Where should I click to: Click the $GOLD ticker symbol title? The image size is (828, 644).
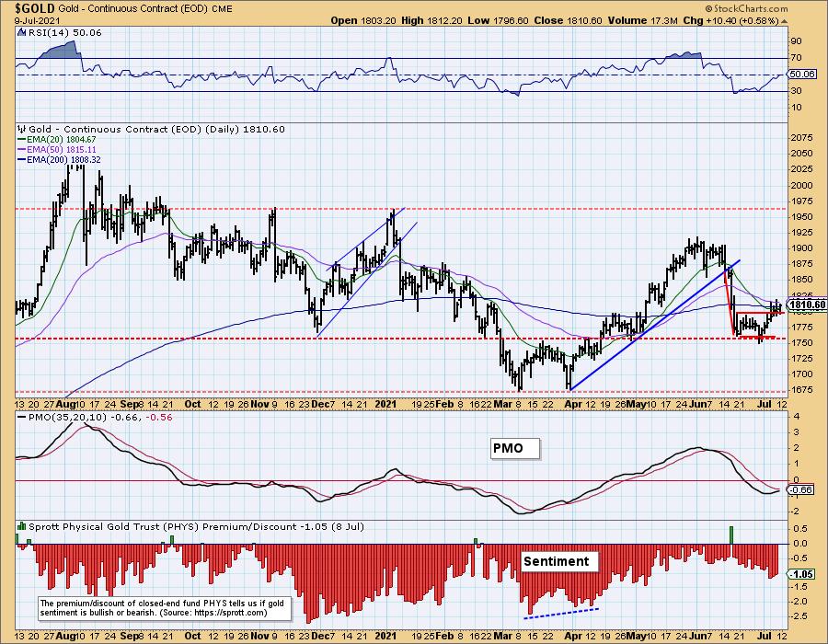tap(35, 9)
